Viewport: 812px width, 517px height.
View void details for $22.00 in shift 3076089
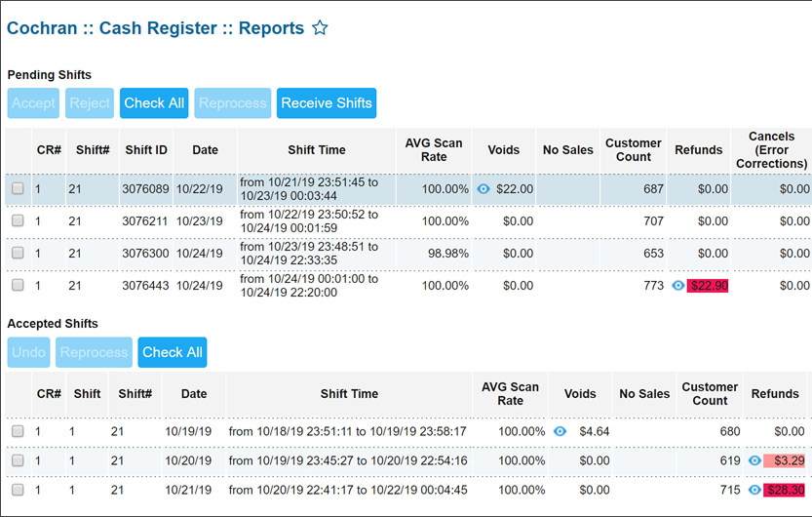483,189
